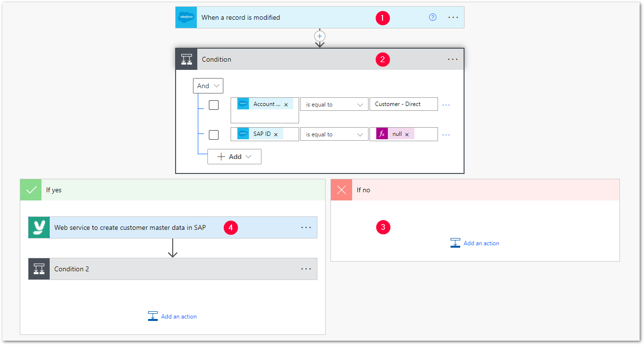Viewport: 644px width, 345px height.
Task: Open help for When a record is modified
Action: 433,17
